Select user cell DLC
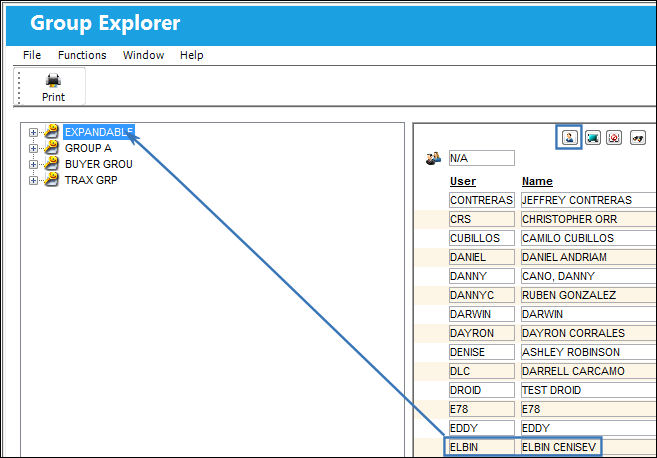Screen dimensions: 657x458 coord(481,371)
